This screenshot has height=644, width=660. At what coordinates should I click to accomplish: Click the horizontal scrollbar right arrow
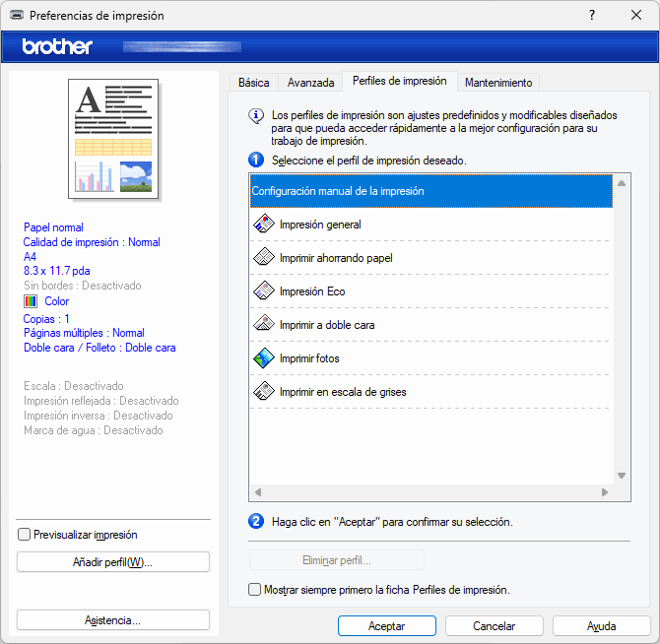pos(605,491)
